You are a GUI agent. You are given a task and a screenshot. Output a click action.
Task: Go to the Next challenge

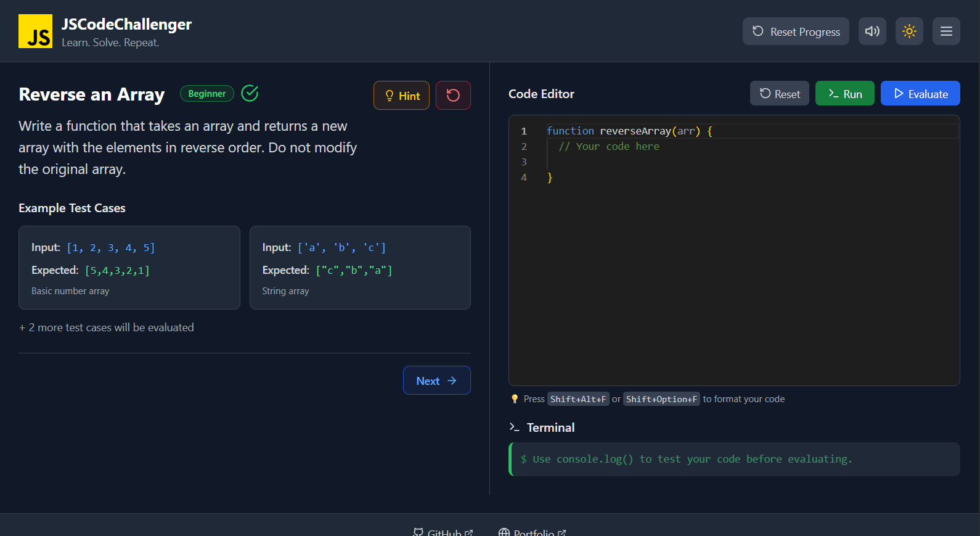(436, 380)
